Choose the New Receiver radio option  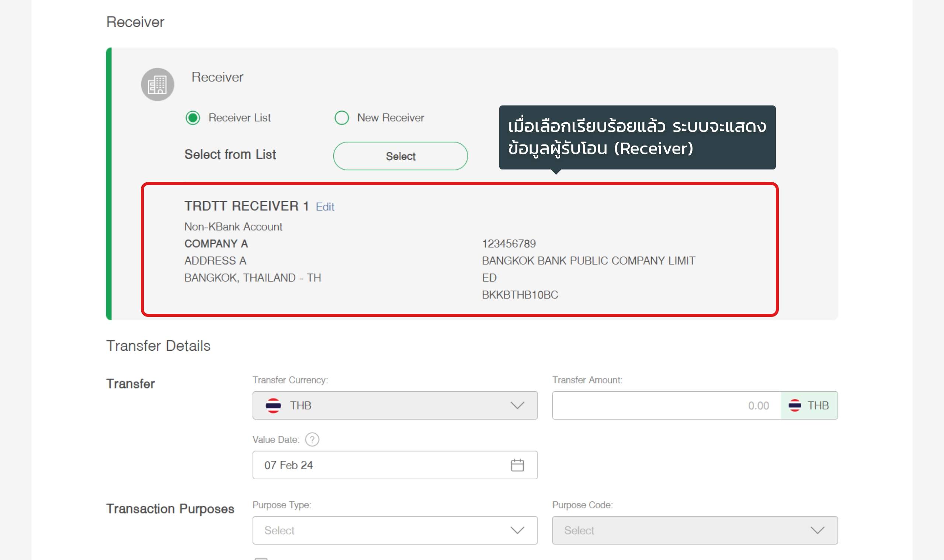(341, 118)
